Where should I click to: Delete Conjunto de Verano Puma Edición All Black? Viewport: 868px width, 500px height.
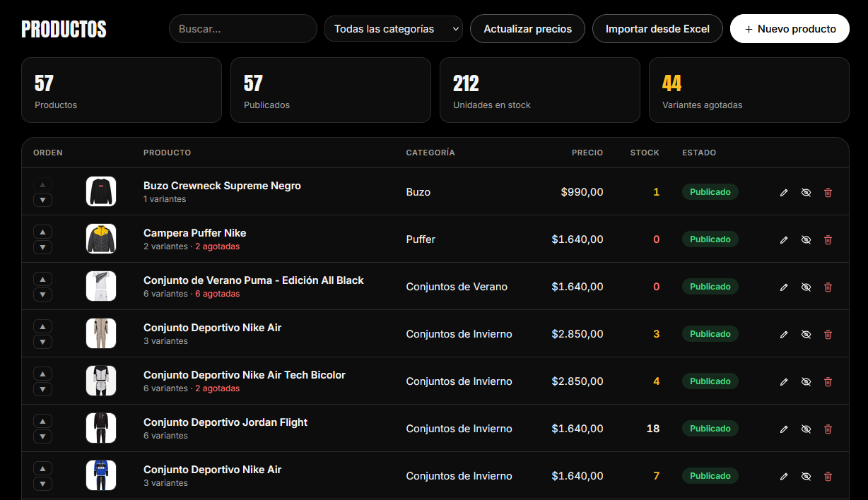828,287
